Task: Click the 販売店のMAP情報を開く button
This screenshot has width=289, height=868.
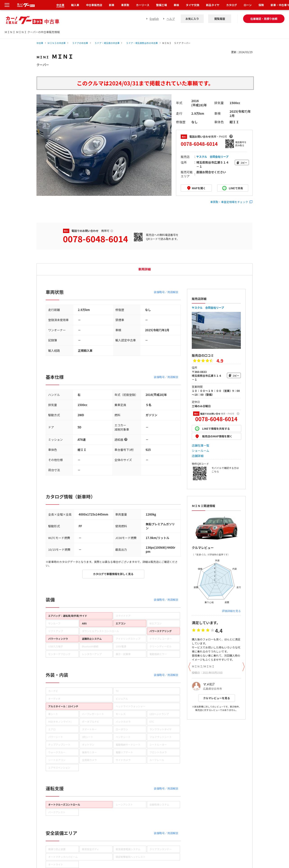Action: tap(216, 436)
